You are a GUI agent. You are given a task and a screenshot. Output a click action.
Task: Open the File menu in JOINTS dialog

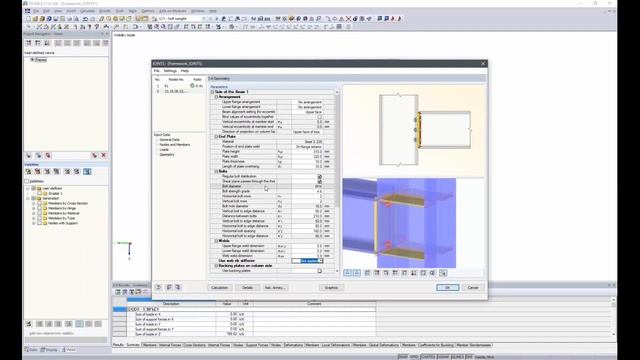[x=156, y=71]
